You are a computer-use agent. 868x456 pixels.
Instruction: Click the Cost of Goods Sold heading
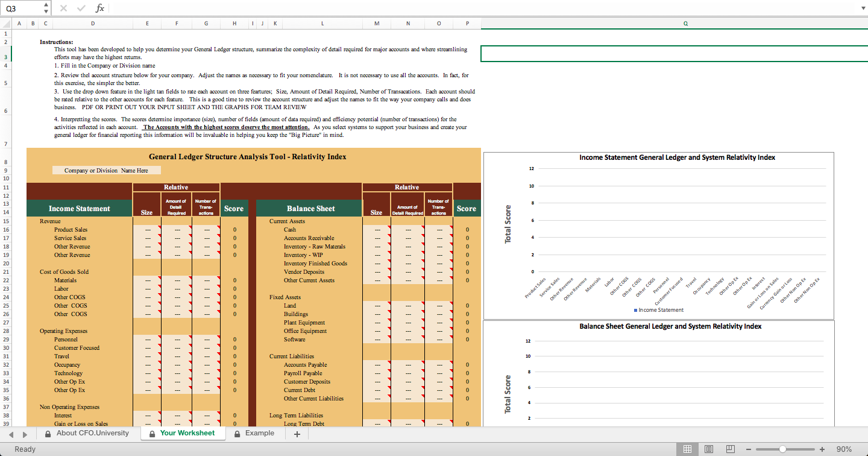click(x=64, y=272)
